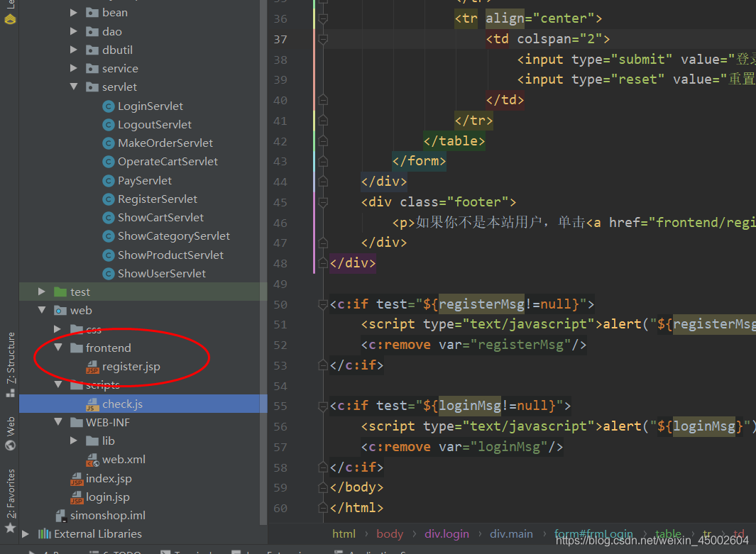This screenshot has width=756, height=554.
Task: Click the ShowUserServlet class icon
Action: [109, 274]
